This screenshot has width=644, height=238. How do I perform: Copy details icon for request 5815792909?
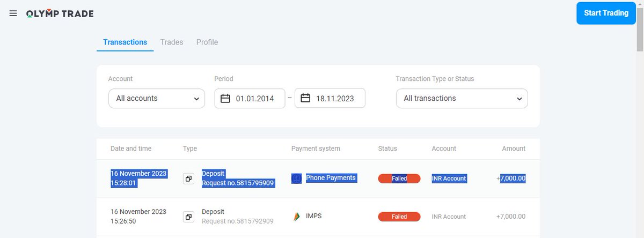[x=188, y=217]
